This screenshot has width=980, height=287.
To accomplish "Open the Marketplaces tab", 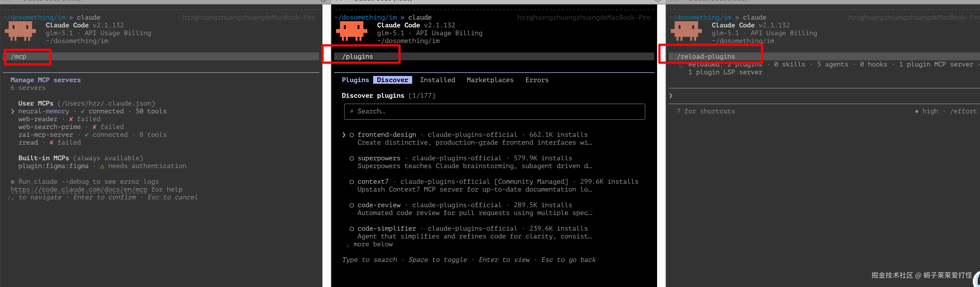I will pyautogui.click(x=490, y=80).
